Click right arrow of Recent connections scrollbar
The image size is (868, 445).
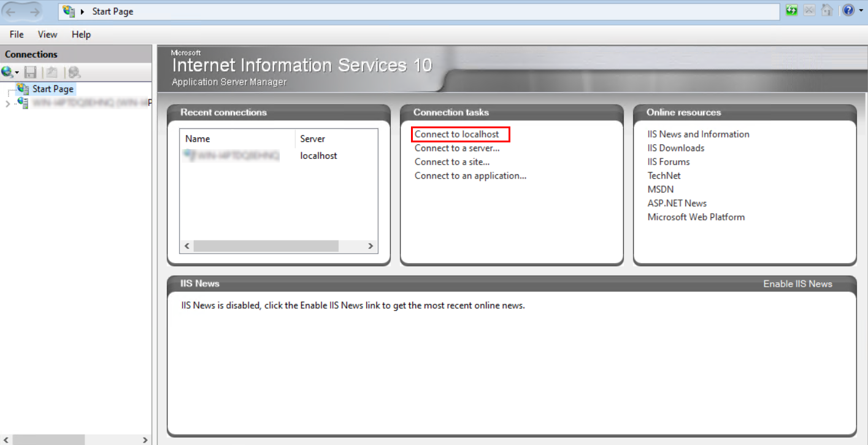tap(371, 246)
